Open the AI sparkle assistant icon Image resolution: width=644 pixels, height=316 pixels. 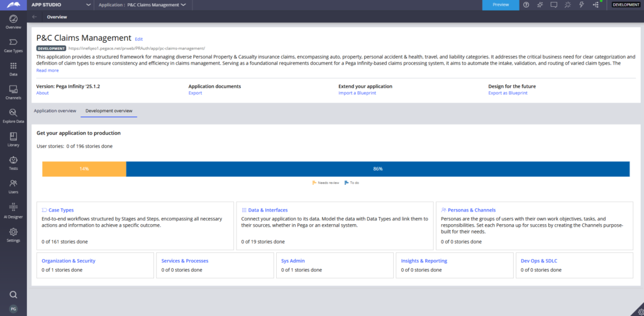click(540, 5)
